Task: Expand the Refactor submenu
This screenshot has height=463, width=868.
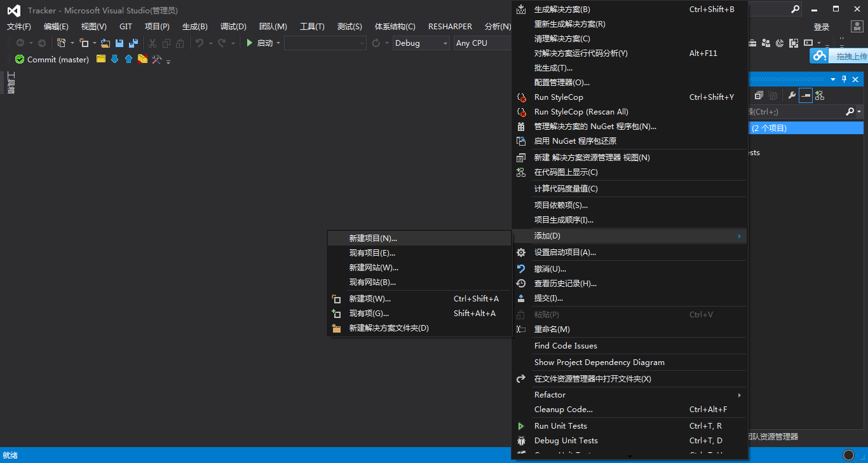Action: point(629,394)
